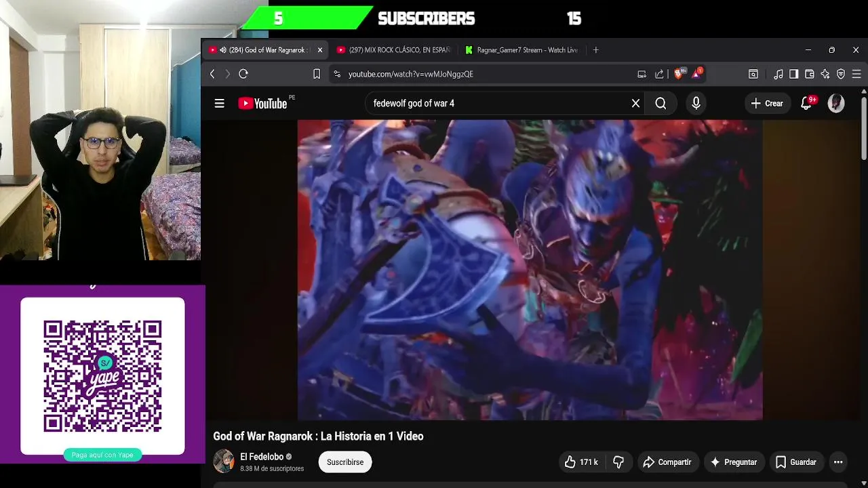The height and width of the screenshot is (488, 868).
Task: Open the tab search icon in toolbar
Action: pos(753,74)
